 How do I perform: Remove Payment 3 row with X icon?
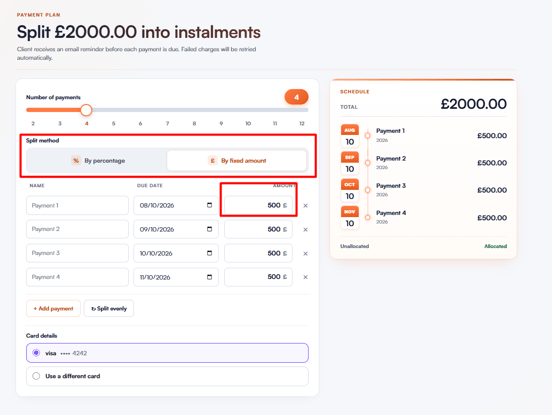tap(306, 253)
